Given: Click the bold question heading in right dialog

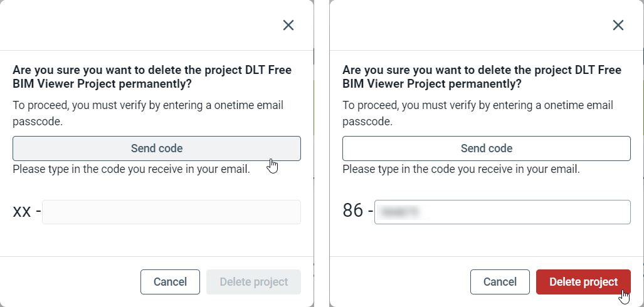Looking at the screenshot, I should click(482, 76).
